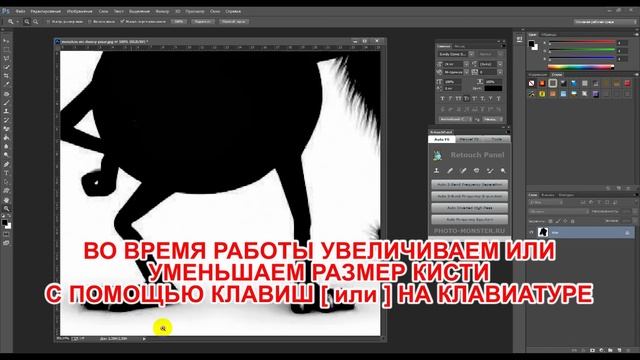640x360 pixels.
Task: Select the Zoom tool in left toolbar
Action: pos(6,209)
